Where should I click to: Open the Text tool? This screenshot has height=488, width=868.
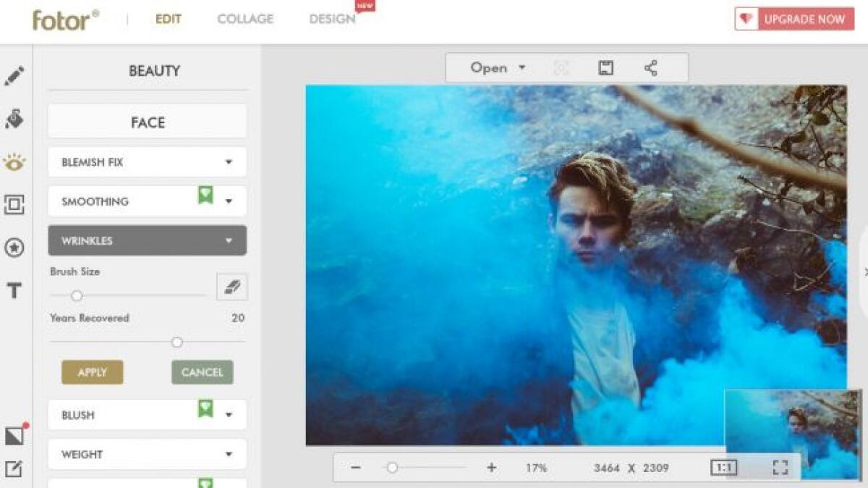13,288
